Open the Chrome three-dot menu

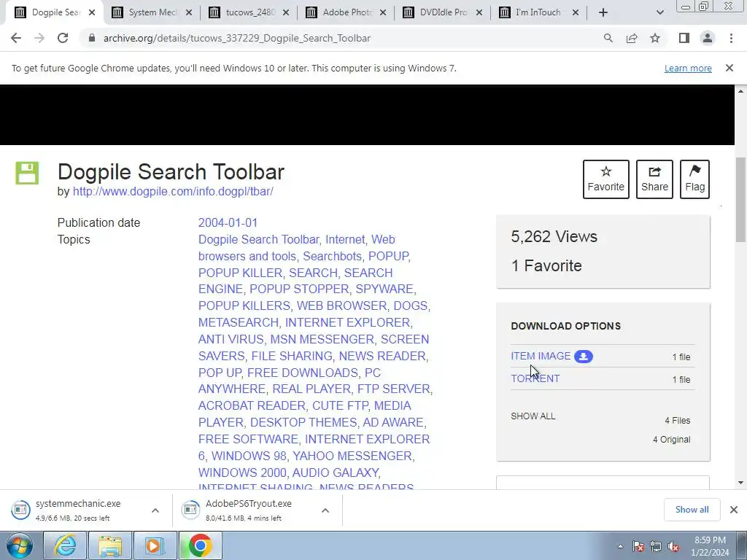731,38
